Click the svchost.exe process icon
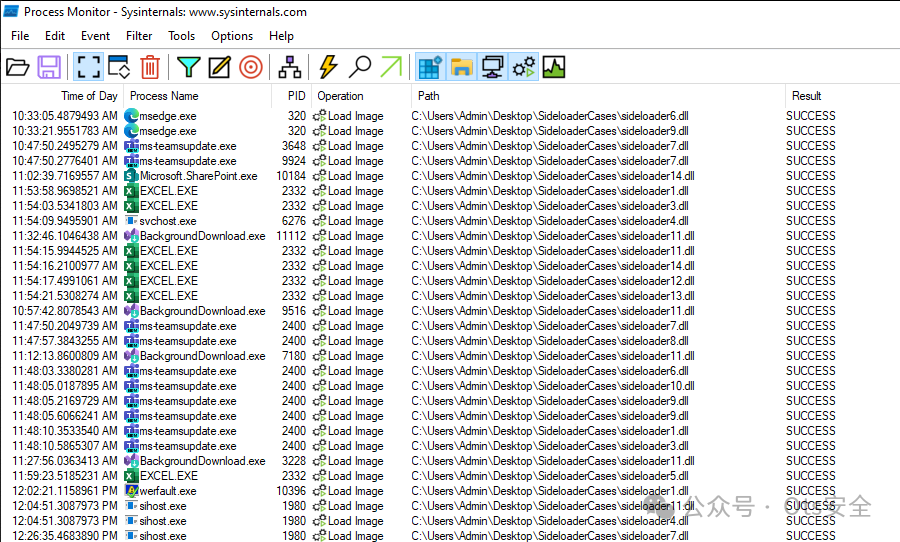This screenshot has height=542, width=900. pyautogui.click(x=131, y=220)
